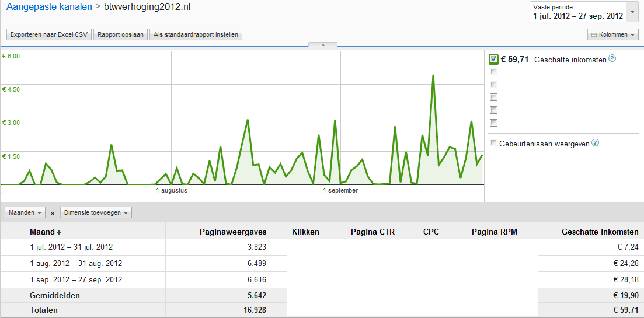This screenshot has width=644, height=318.
Task: Click the 5.642 average pageviews cell
Action: pyautogui.click(x=257, y=295)
